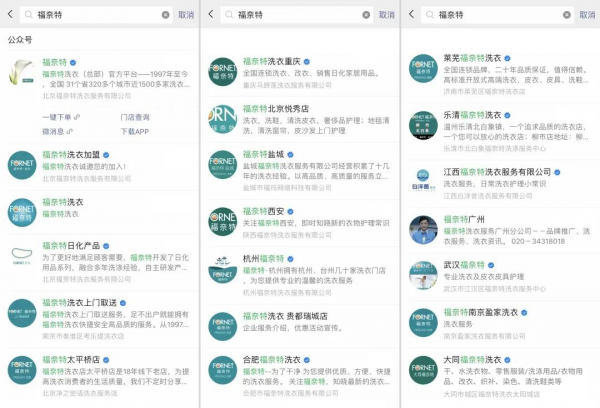600x408 pixels.
Task: Open avatar of 福奈特北京悦秀店
Action: pyautogui.click(x=223, y=119)
